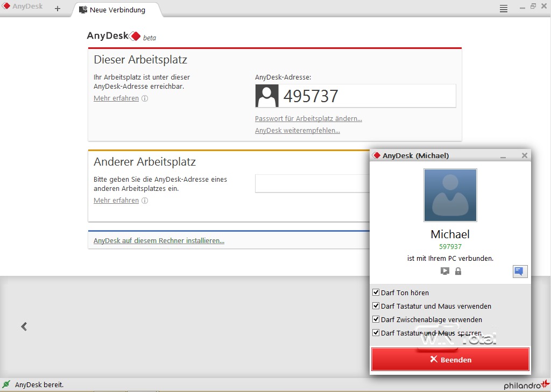Collapse the panel with the left chevron
The width and height of the screenshot is (551, 392).
pos(24,327)
